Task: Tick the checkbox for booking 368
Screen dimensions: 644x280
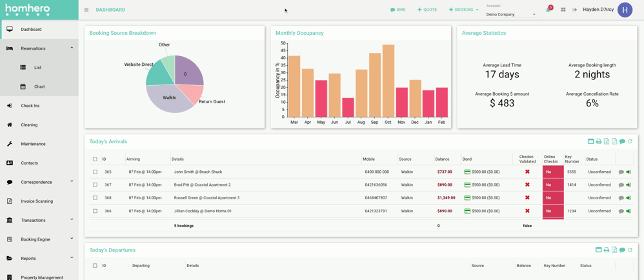Action: point(95,198)
